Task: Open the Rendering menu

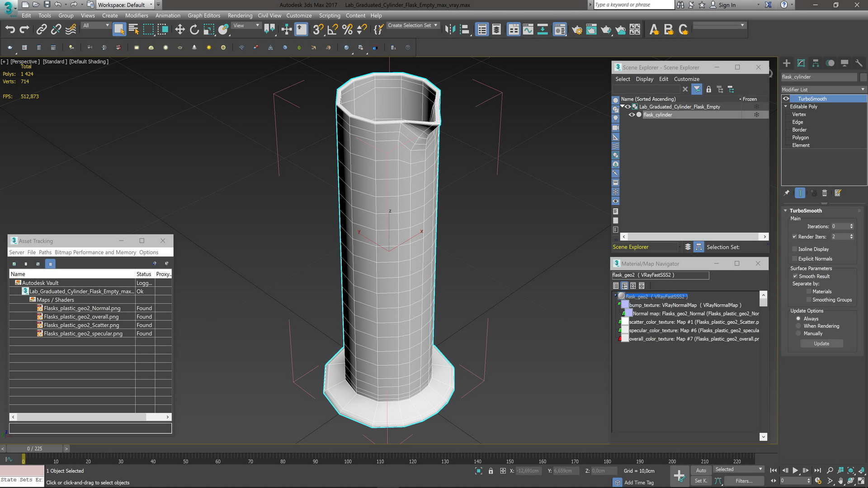Action: (240, 15)
